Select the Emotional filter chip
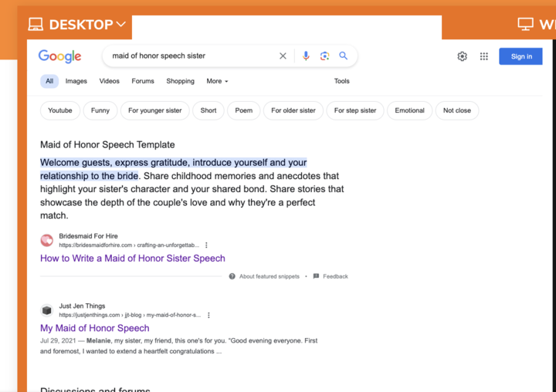 (x=409, y=110)
